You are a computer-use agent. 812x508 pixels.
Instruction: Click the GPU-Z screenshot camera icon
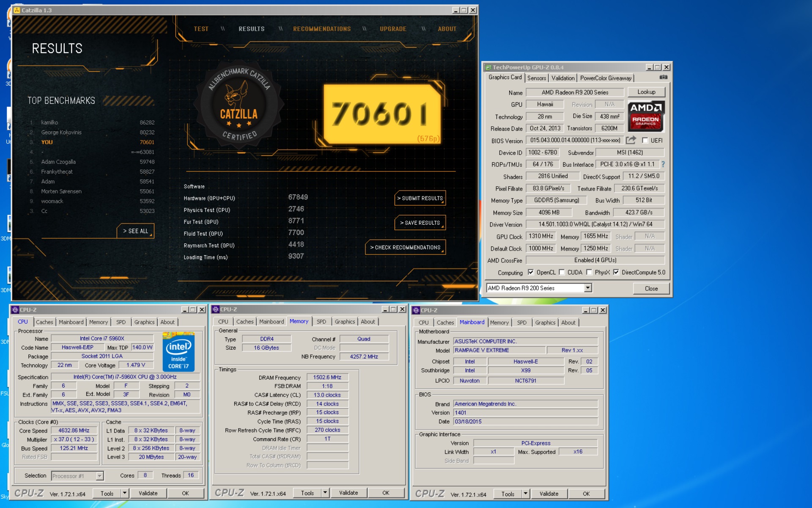pos(663,77)
